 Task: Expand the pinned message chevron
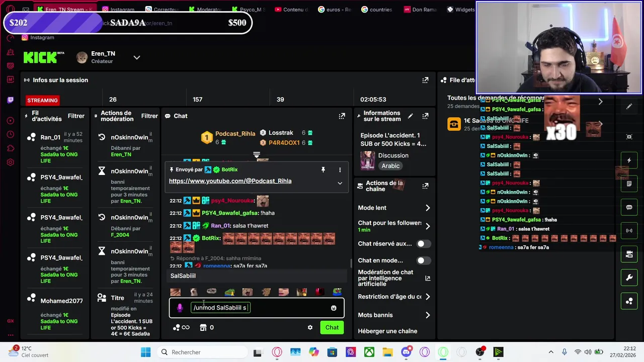(x=340, y=183)
